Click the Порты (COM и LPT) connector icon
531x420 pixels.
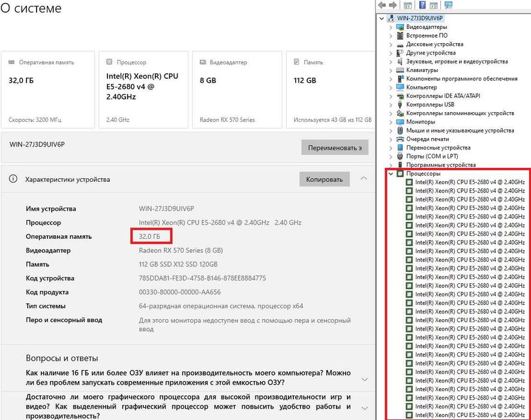click(x=400, y=157)
